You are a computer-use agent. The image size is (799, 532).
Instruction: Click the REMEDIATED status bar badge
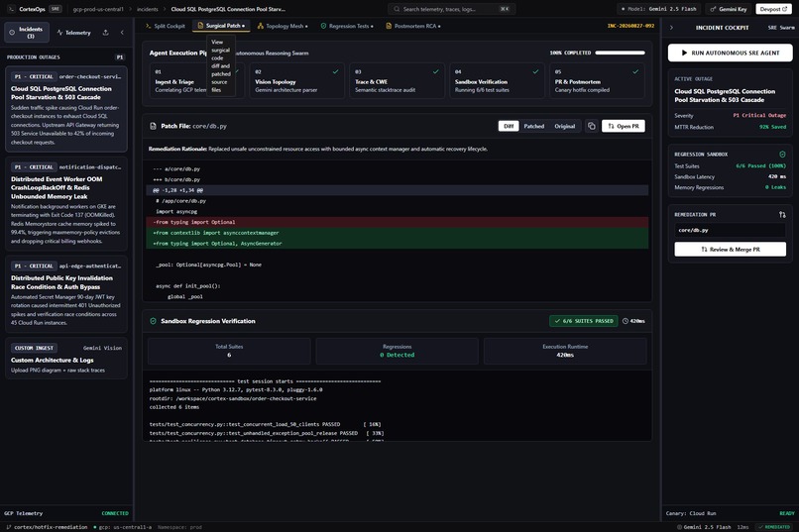coord(774,527)
